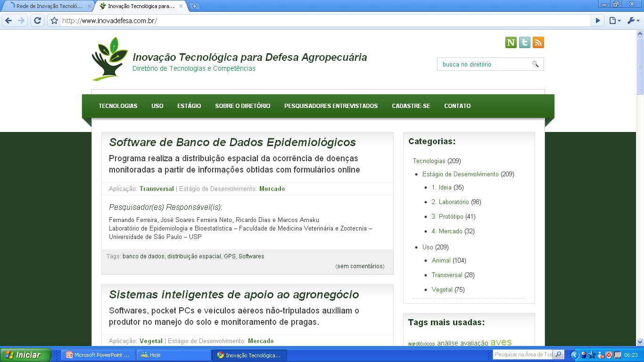Click the page vertical scrollbar down arrow
Screen dimensions: 644x362
point(640,341)
